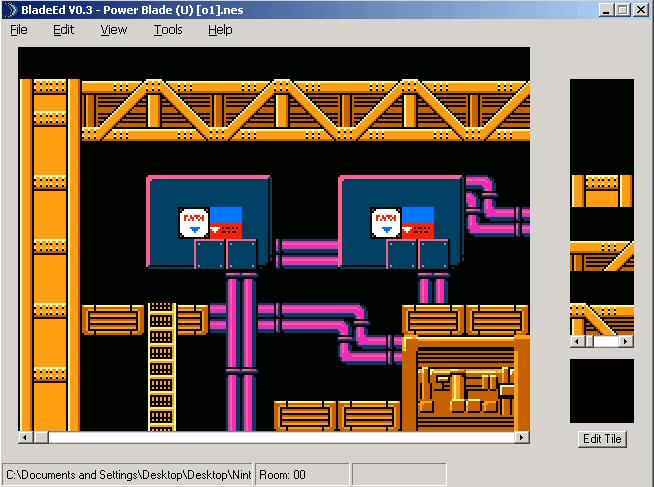
Task: Click the tile palette scrollbar left arrow
Action: [576, 342]
